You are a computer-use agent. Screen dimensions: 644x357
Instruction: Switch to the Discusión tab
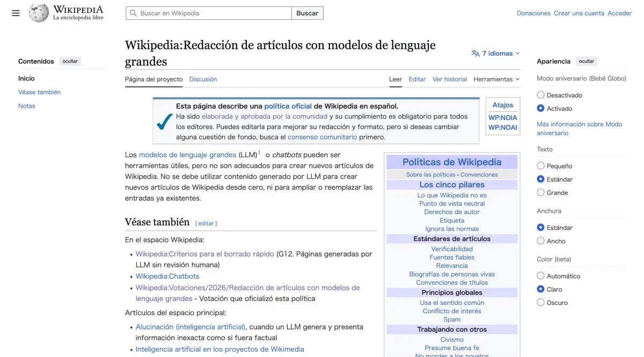pos(203,79)
